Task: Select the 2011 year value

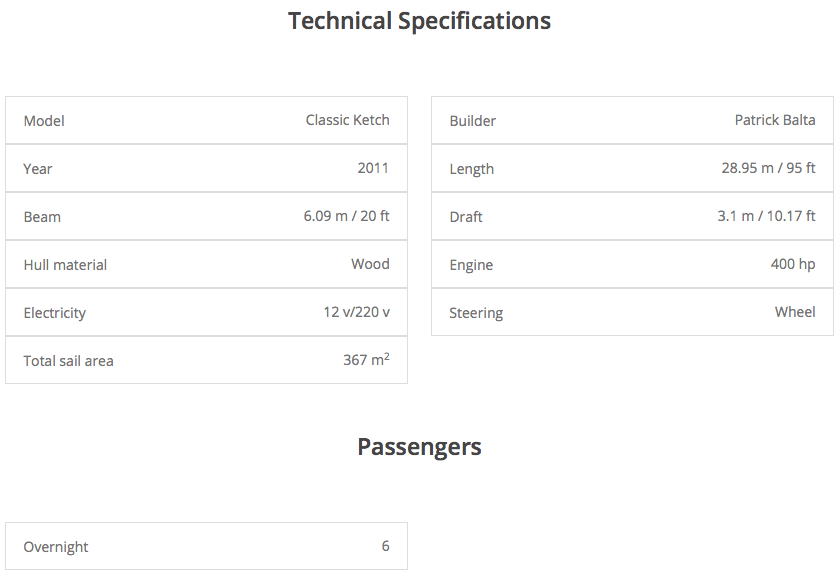Action: pyautogui.click(x=373, y=168)
